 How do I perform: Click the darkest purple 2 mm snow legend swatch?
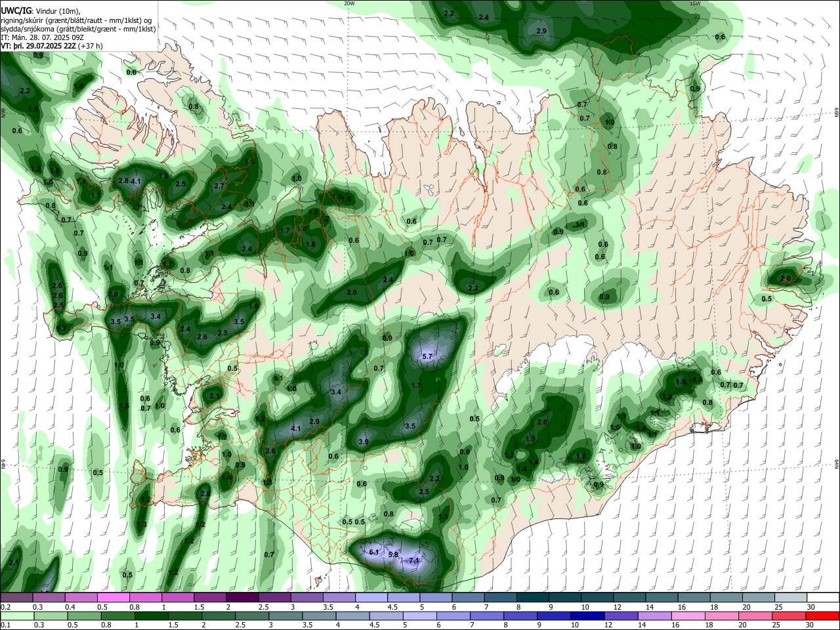pyautogui.click(x=241, y=598)
